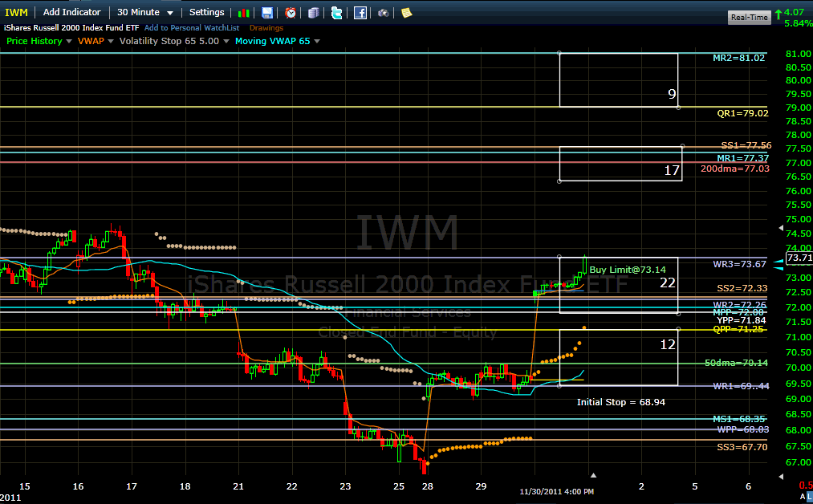Click the QPP=71.25 level label
This screenshot has width=813, height=504.
tap(739, 329)
